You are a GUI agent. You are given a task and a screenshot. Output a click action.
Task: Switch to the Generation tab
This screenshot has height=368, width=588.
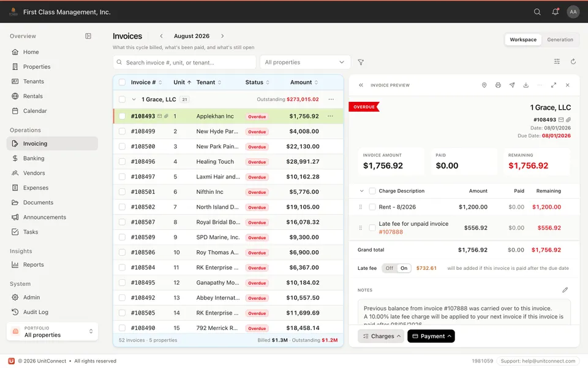tap(560, 39)
